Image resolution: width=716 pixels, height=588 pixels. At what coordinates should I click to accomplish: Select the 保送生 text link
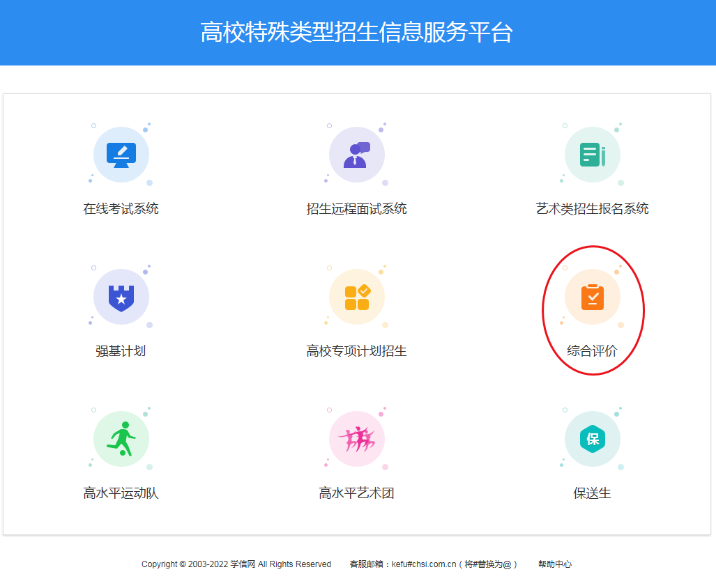[x=592, y=493]
